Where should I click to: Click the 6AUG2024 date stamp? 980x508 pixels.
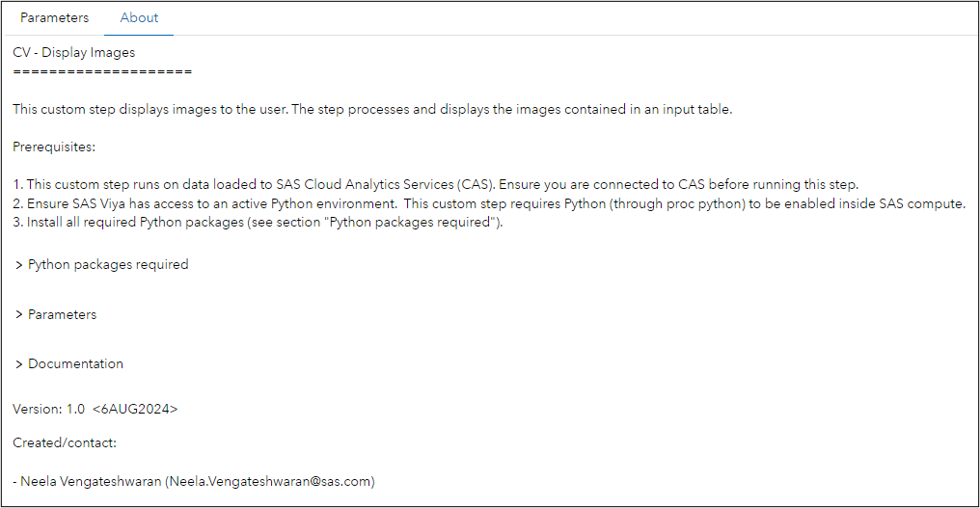135,409
